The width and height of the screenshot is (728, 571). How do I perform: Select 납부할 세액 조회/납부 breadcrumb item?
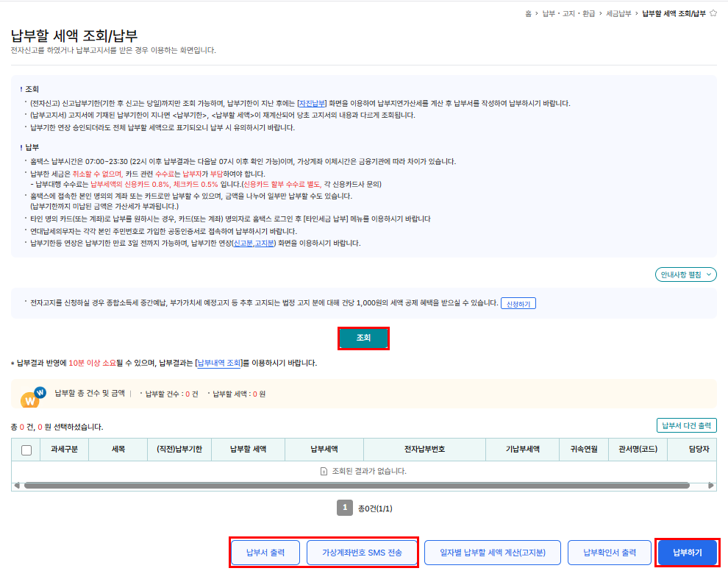(x=674, y=13)
